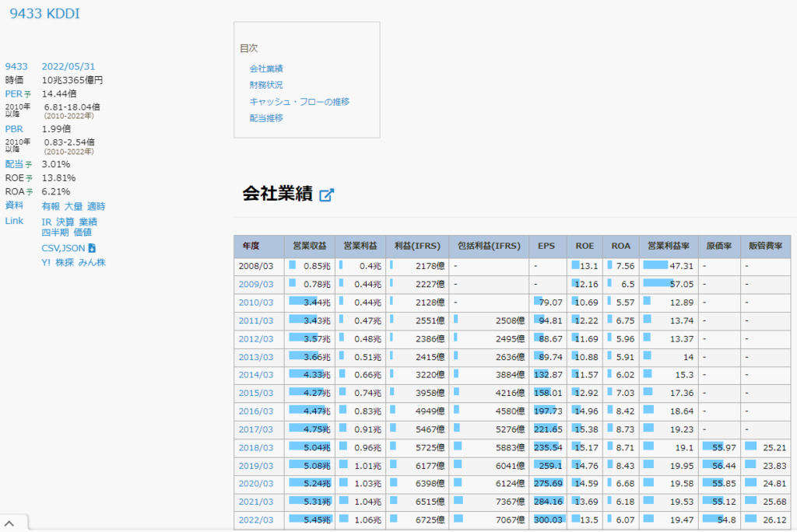The image size is (797, 532).
Task: Open the 2019/03 fiscal year link
Action: (x=255, y=466)
